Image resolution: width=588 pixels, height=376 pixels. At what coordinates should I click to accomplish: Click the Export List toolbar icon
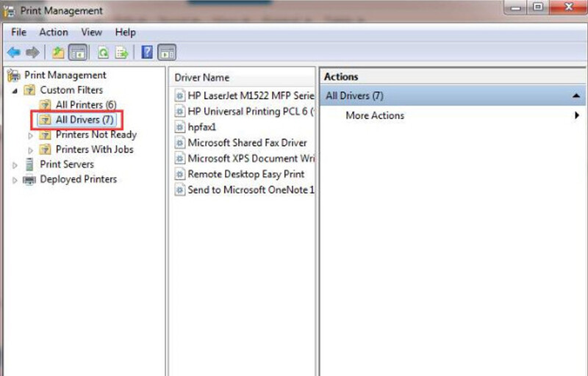(122, 52)
